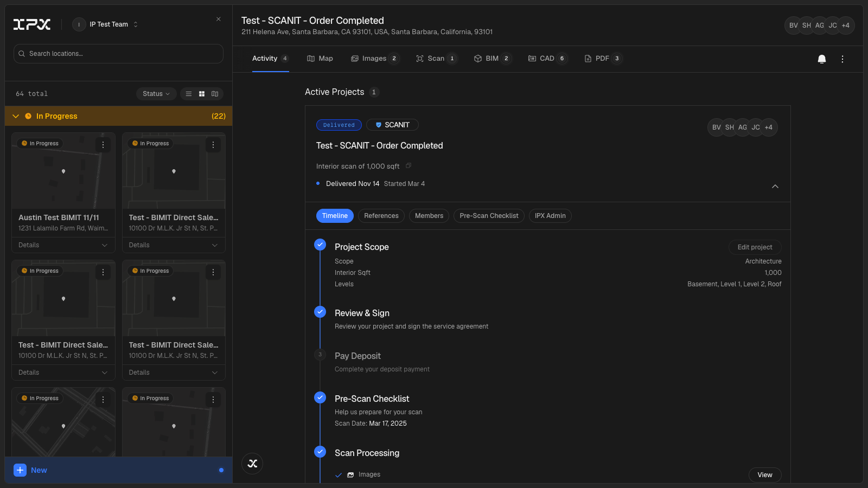
Task: Click the Pre-Scan Checklist step checkmark
Action: 320,397
